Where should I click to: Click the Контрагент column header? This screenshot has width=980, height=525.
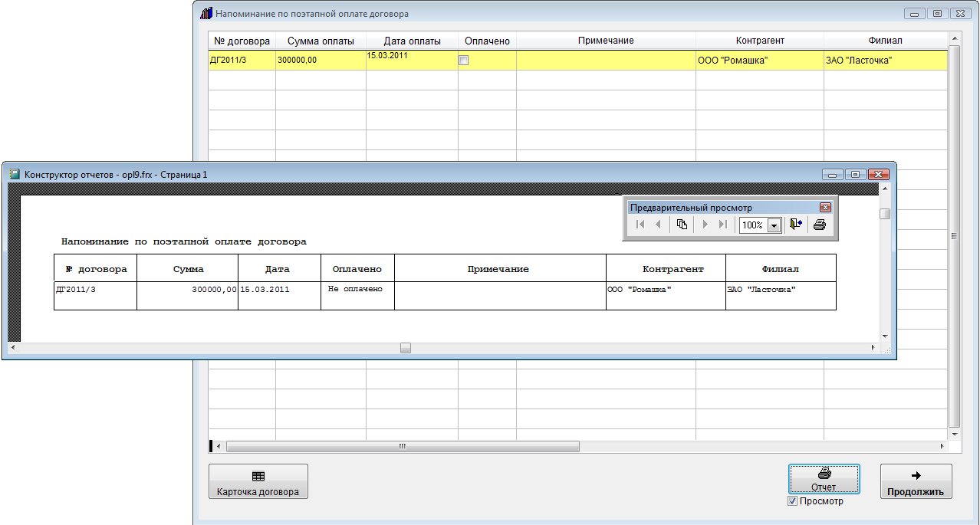[759, 41]
